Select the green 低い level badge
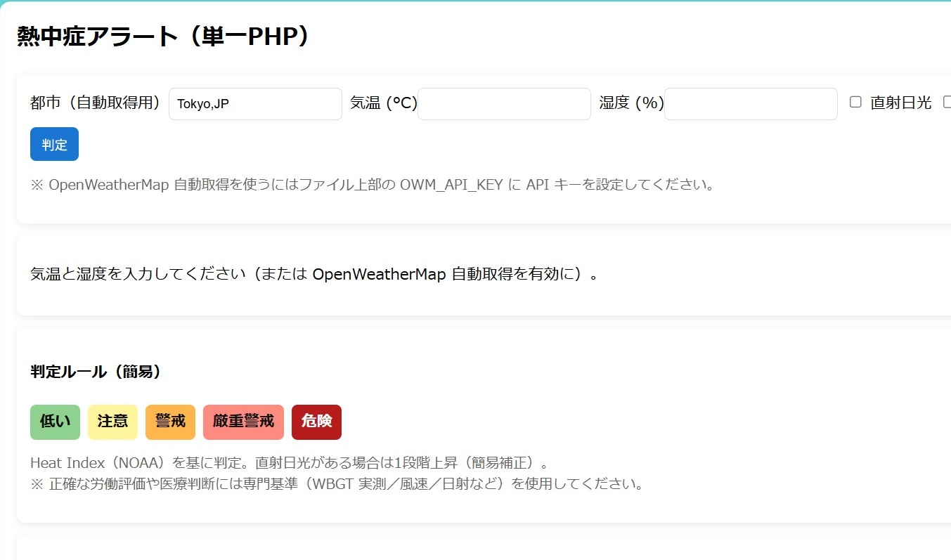Image resolution: width=951 pixels, height=560 pixels. [55, 422]
